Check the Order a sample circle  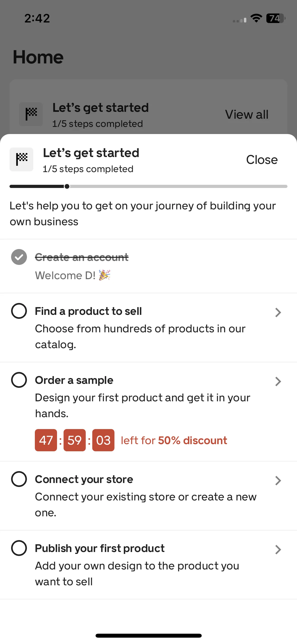coord(19,380)
